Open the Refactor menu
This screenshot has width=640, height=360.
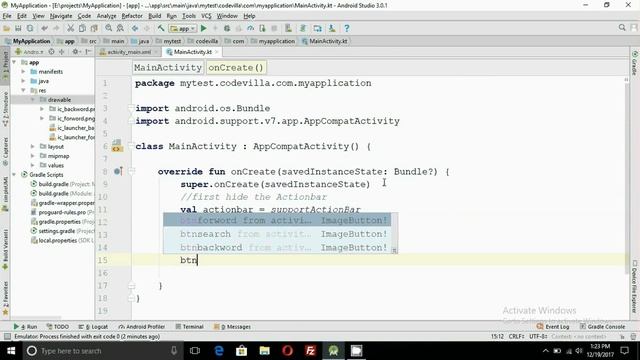pos(132,16)
